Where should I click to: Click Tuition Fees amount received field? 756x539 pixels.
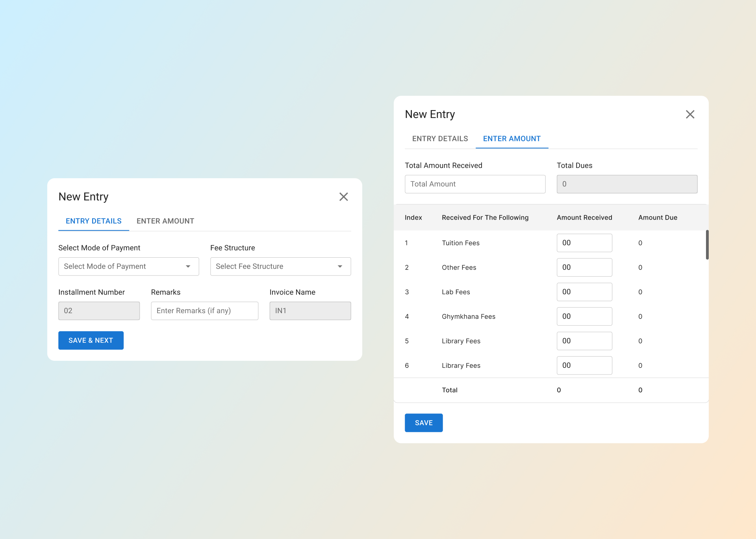click(x=585, y=243)
